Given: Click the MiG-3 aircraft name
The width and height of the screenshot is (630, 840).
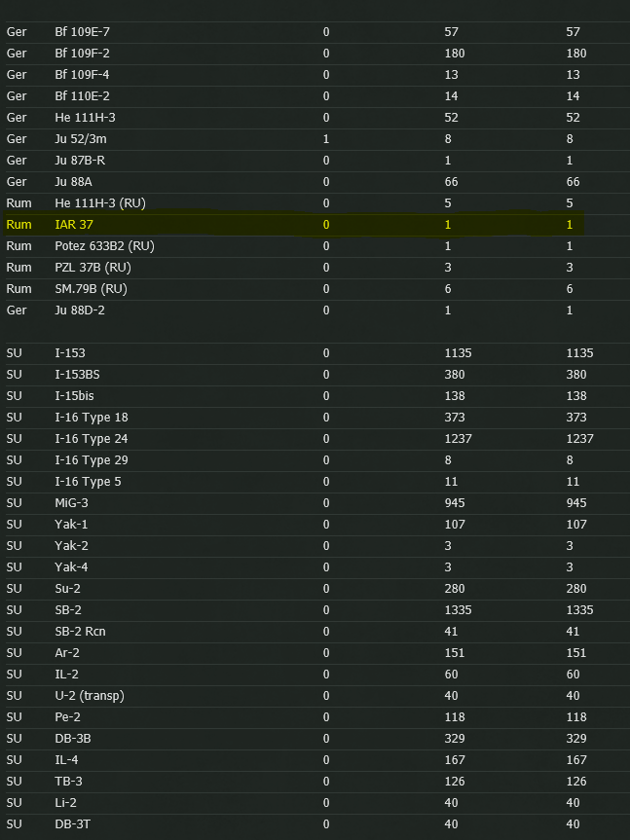Looking at the screenshot, I should coord(71,503).
